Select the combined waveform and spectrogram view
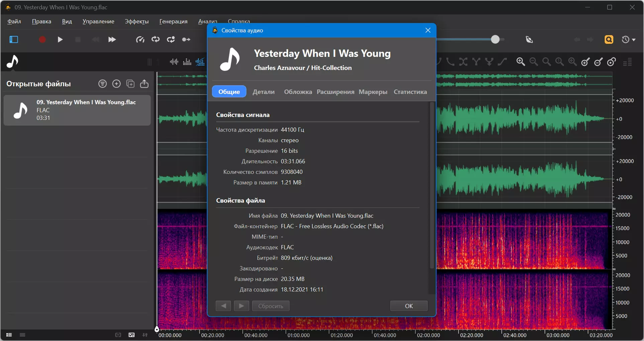 pos(200,62)
